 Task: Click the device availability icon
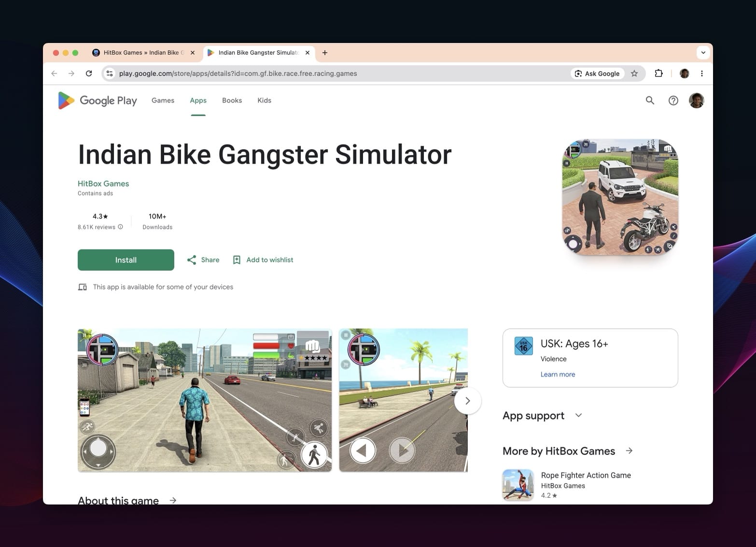pos(83,287)
